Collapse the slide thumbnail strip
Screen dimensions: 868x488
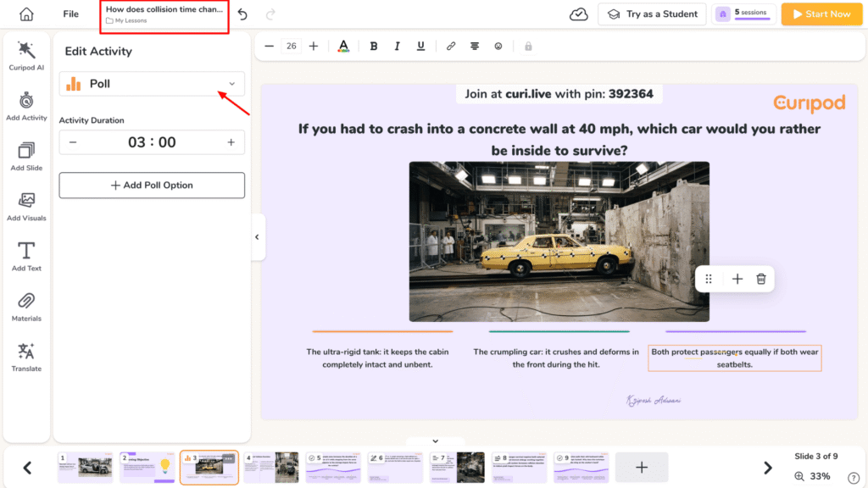pyautogui.click(x=435, y=441)
